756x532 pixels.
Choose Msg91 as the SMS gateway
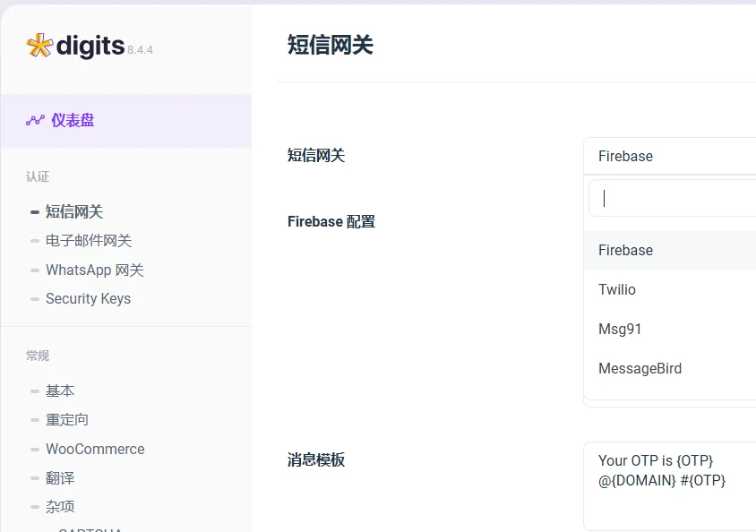pyautogui.click(x=620, y=329)
